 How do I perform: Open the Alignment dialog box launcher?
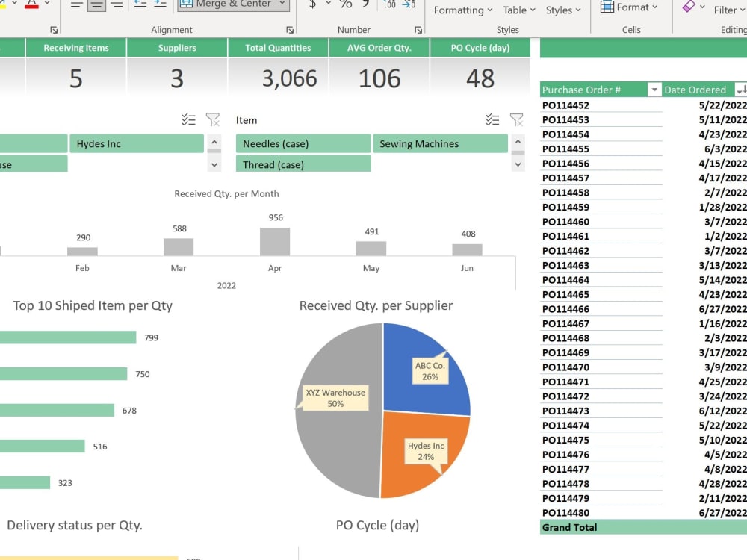pos(289,28)
